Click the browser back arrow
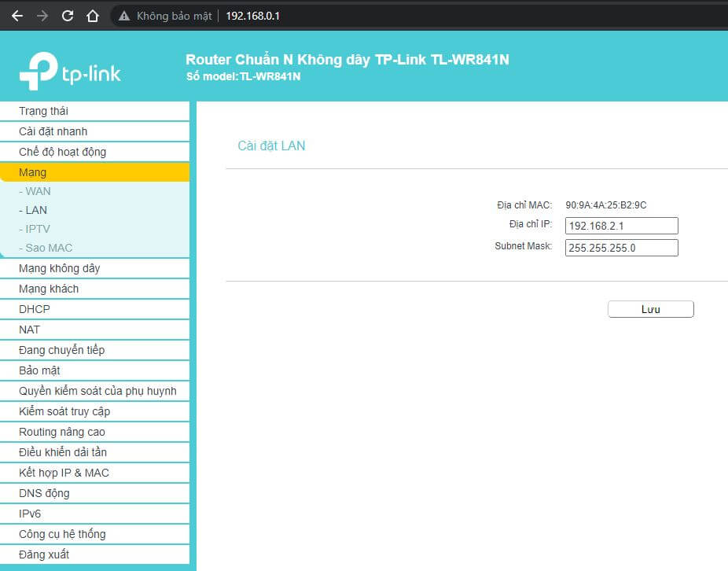 (x=17, y=16)
